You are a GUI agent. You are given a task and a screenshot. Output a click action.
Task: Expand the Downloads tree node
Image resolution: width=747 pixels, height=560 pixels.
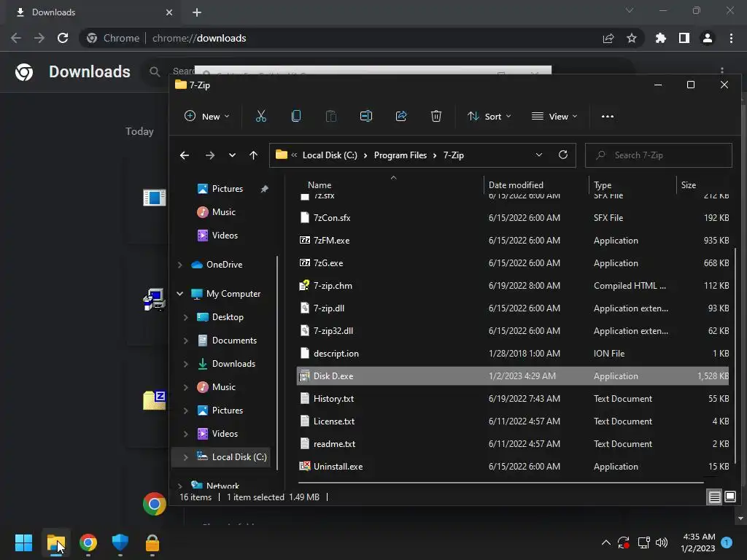click(186, 364)
